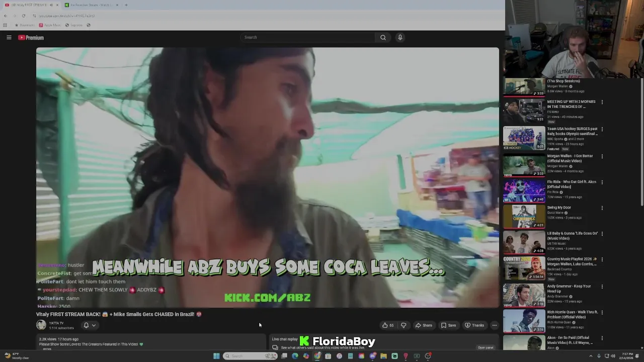This screenshot has width=644, height=362.
Task: Expand video description with more
Action: pyautogui.click(x=47, y=349)
